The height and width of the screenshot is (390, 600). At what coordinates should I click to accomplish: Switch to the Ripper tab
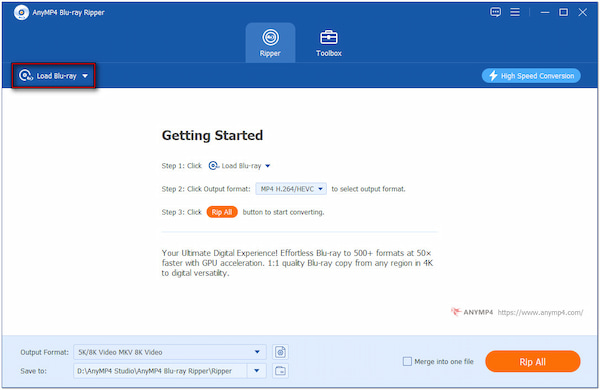pyautogui.click(x=270, y=42)
